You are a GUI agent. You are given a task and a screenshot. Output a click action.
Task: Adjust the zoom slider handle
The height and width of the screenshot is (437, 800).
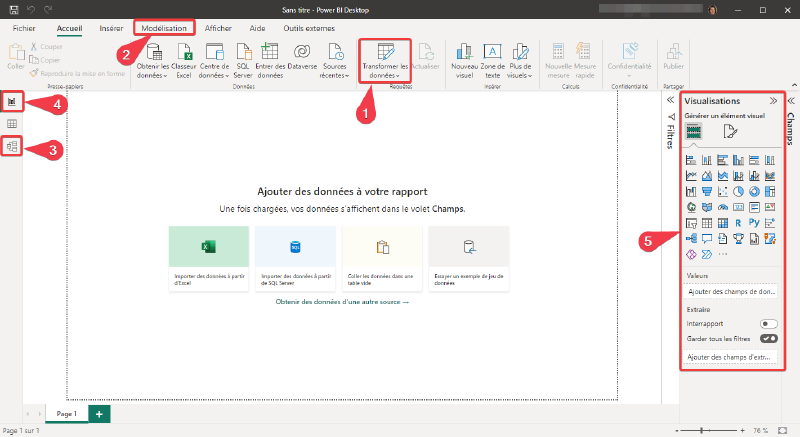[x=702, y=431]
